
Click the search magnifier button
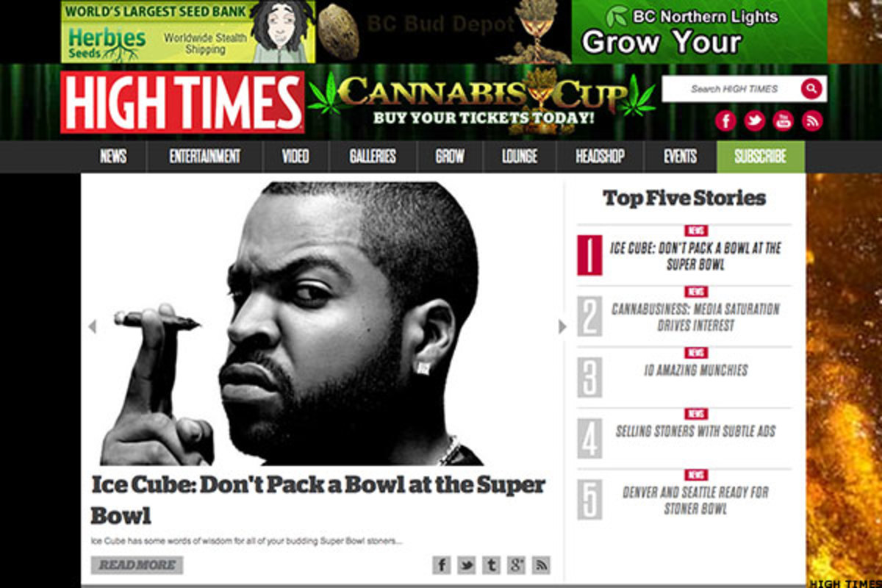(811, 89)
